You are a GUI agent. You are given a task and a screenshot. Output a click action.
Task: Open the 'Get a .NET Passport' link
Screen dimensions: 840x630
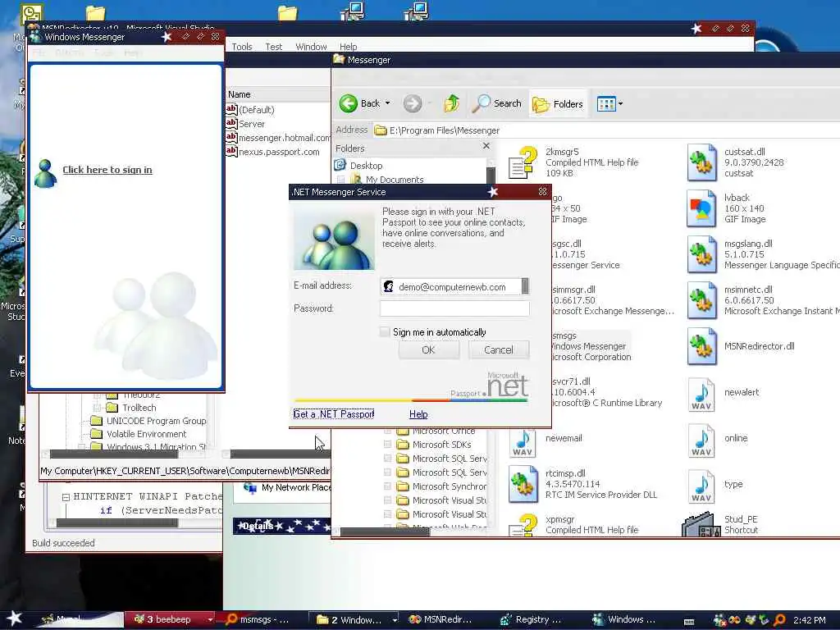pos(333,414)
